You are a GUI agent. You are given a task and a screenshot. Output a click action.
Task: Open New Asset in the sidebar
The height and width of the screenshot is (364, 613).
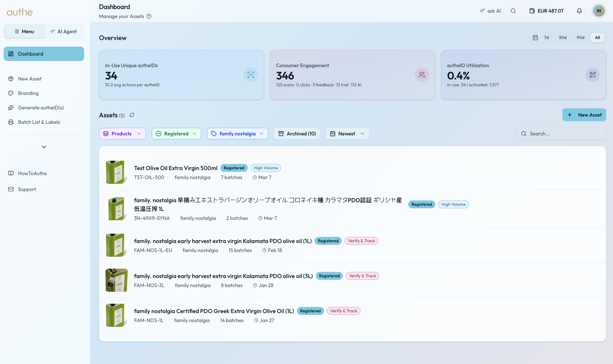coord(44,79)
